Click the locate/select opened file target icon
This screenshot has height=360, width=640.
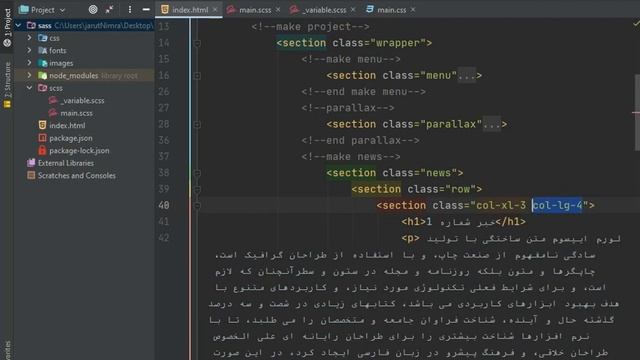93,9
